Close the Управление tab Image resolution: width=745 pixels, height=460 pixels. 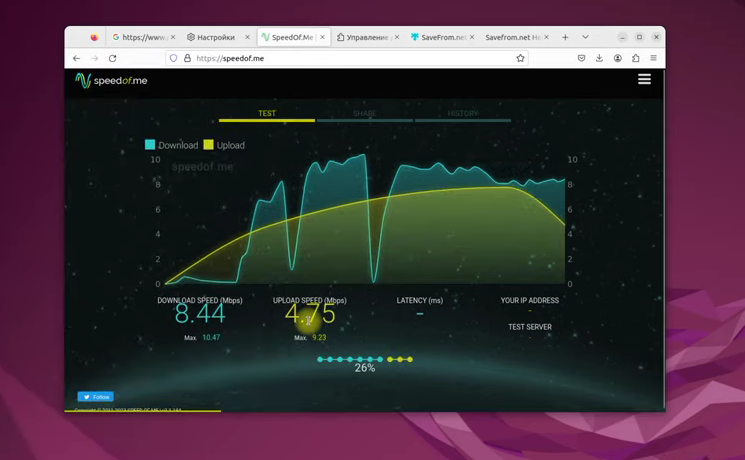click(x=397, y=37)
